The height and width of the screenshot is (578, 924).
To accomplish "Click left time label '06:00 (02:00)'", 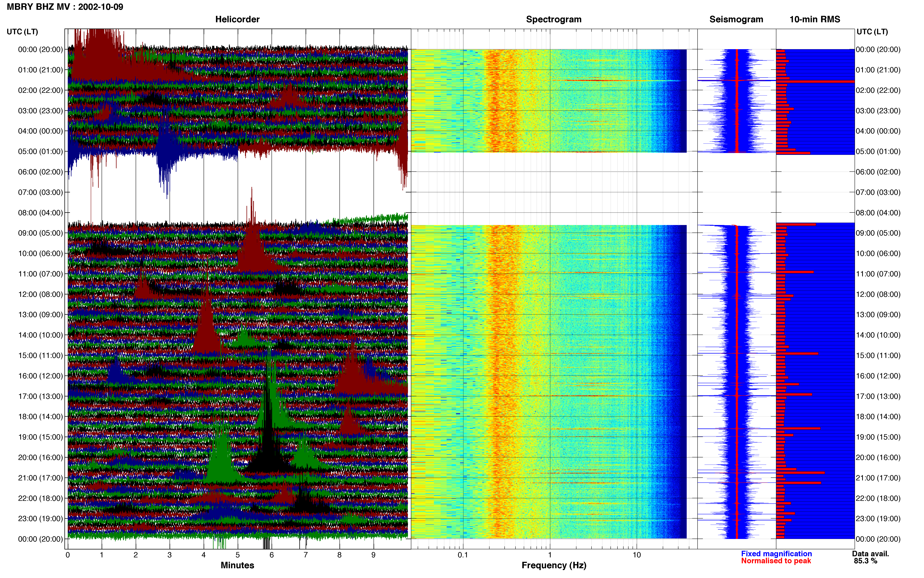I will (41, 172).
